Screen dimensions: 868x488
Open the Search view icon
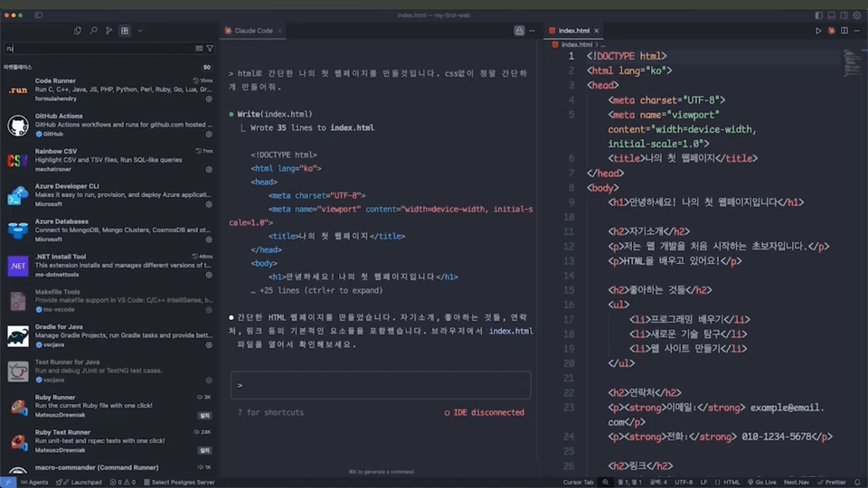pyautogui.click(x=93, y=31)
